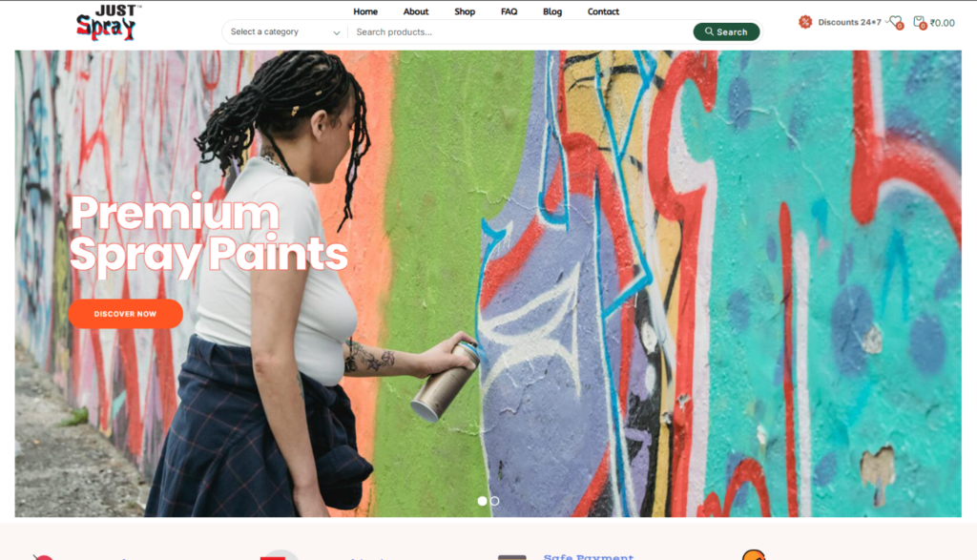Click the orange icon in the bottom feature row
The height and width of the screenshot is (560, 977).
point(754,555)
